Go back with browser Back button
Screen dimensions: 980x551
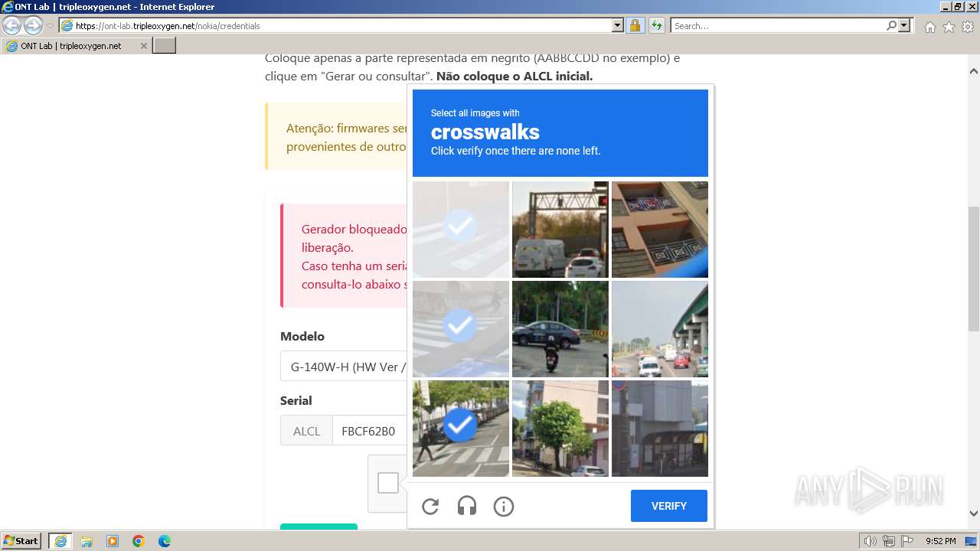(x=12, y=25)
